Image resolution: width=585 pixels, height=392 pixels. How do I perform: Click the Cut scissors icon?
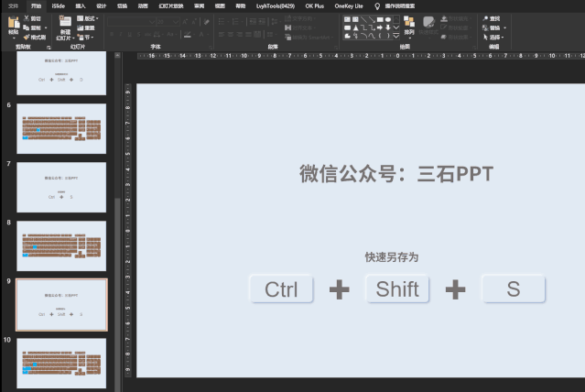pos(27,18)
